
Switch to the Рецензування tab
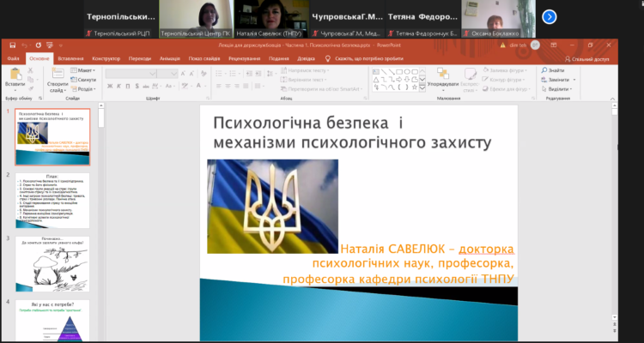coord(245,58)
